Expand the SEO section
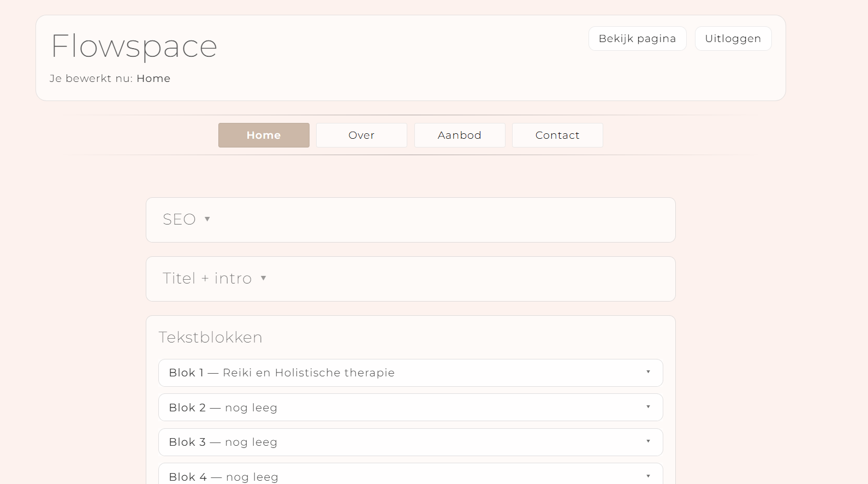The height and width of the screenshot is (484, 868). pos(411,220)
